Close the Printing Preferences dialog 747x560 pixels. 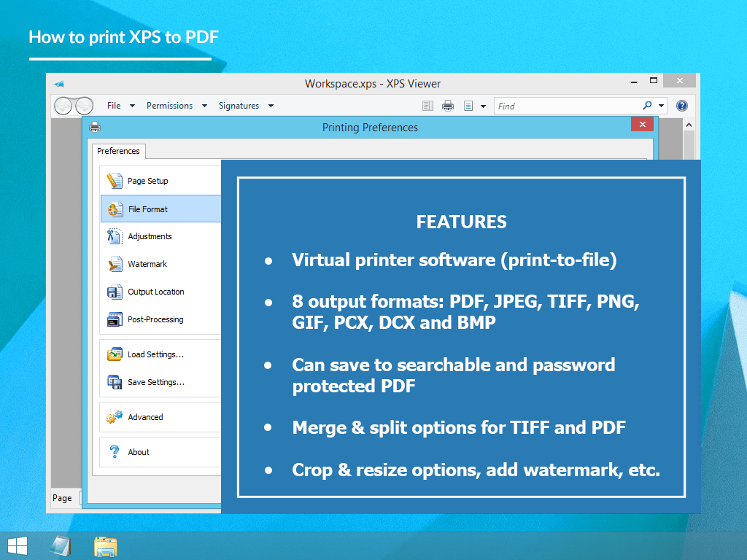click(642, 124)
